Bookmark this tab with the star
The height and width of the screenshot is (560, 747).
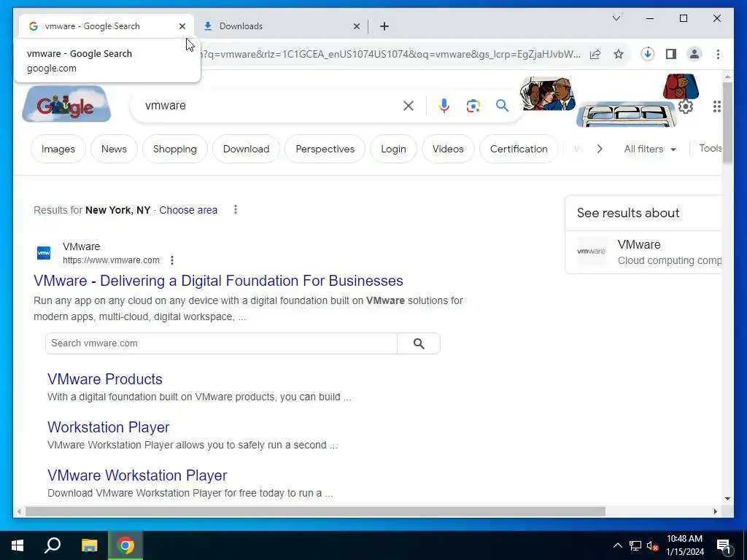[x=619, y=54]
